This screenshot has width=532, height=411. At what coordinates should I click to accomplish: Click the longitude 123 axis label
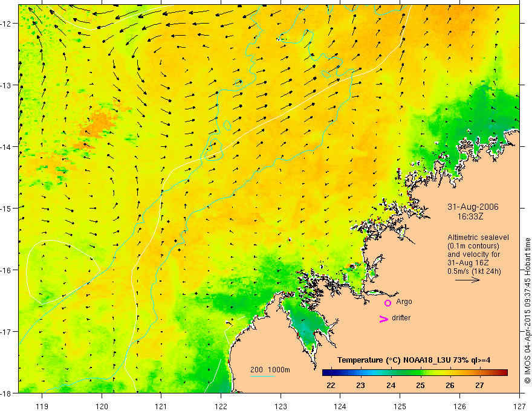(x=281, y=406)
